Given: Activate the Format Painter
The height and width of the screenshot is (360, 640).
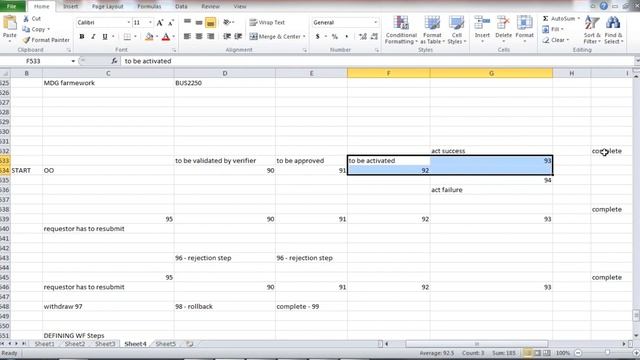Looking at the screenshot, I should [x=46, y=40].
